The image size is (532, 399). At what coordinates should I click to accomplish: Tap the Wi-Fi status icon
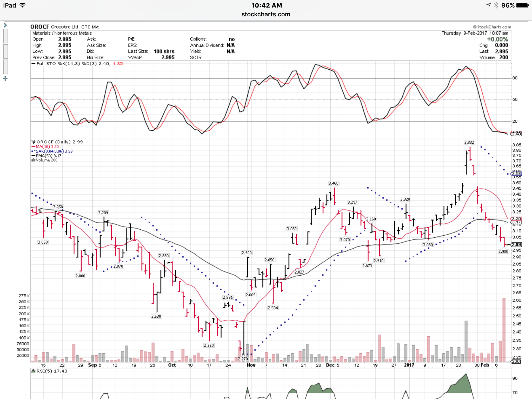click(x=23, y=5)
